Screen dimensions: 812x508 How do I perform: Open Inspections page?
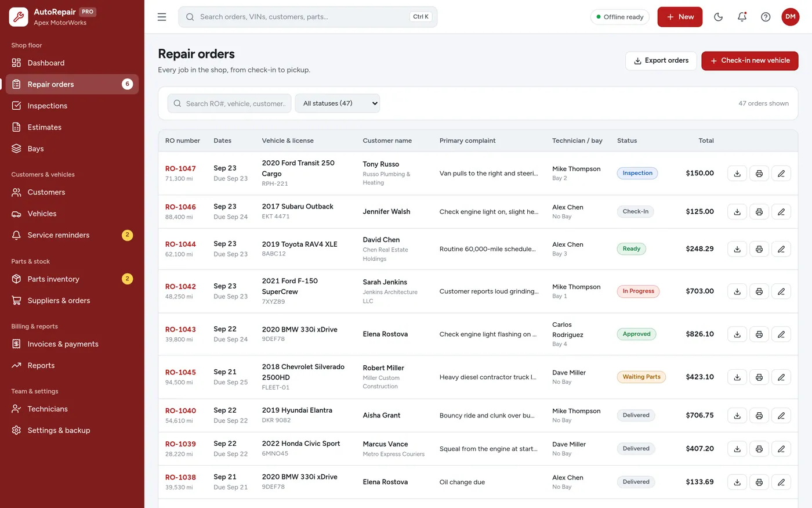(72, 106)
